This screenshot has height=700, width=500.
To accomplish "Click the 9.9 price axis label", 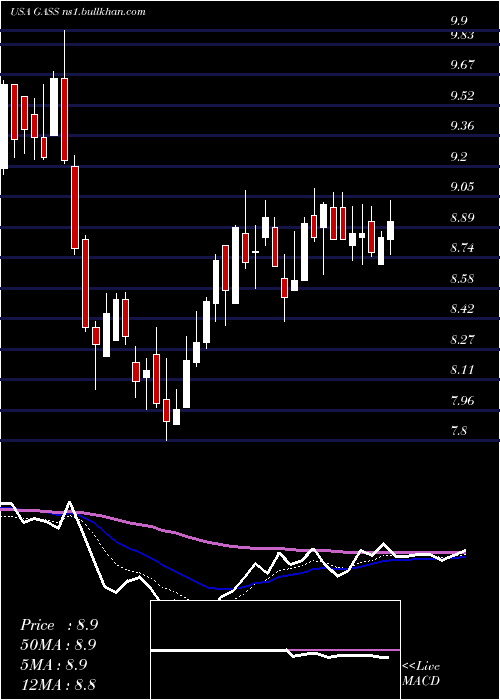I will pos(459,21).
